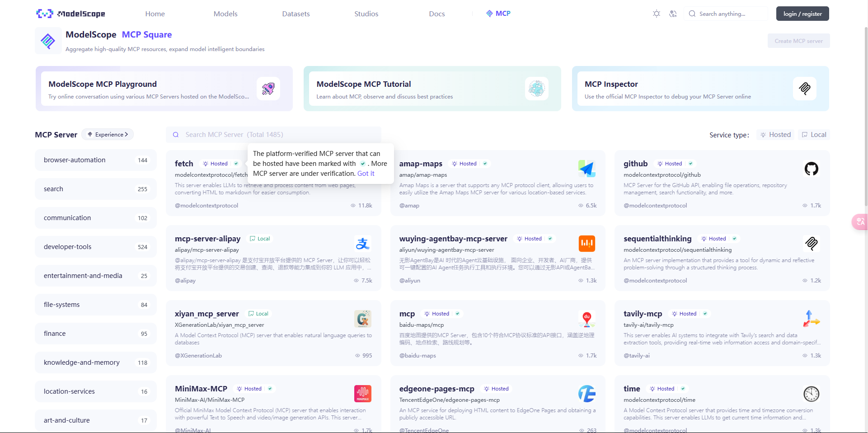Click the language switch icon in header

[673, 14]
